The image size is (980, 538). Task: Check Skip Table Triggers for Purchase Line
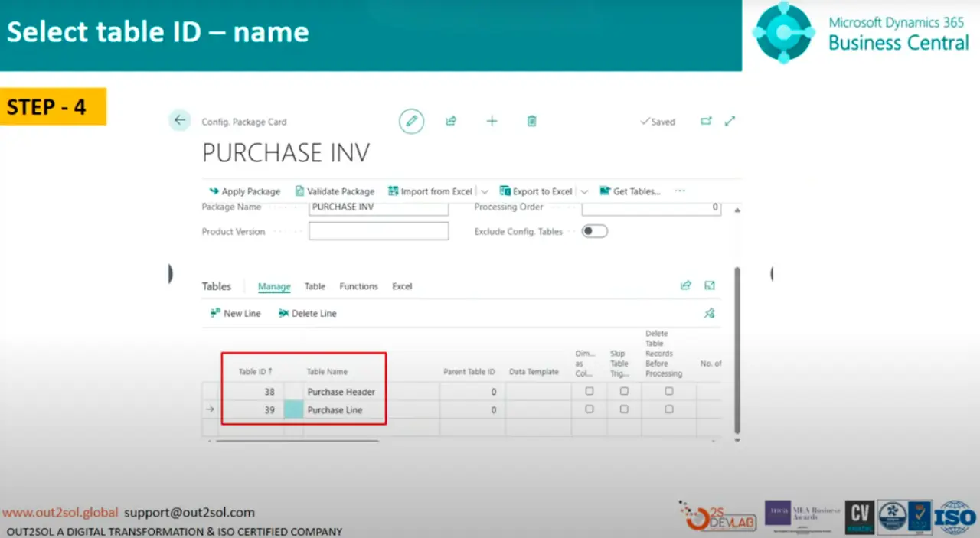[624, 409]
